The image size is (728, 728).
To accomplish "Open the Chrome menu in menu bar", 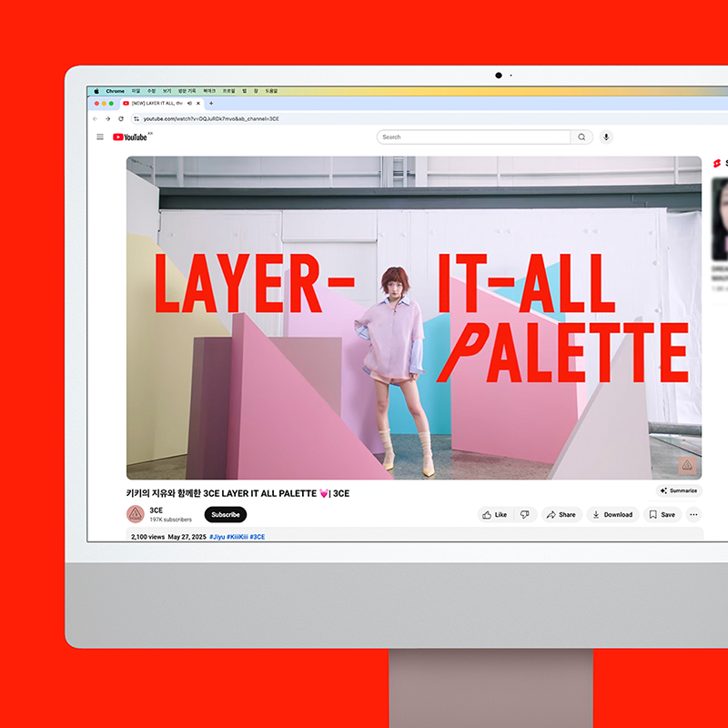I will [x=116, y=91].
